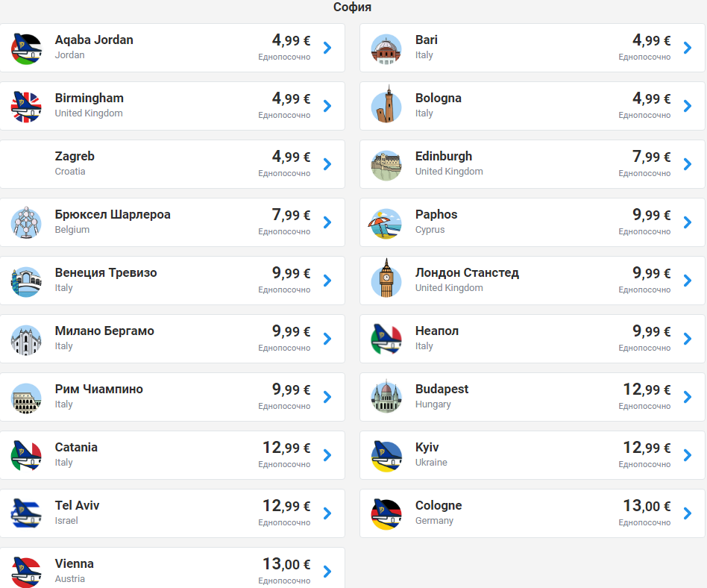Select the Tel Aviv destination name
707x588 pixels.
[77, 506]
